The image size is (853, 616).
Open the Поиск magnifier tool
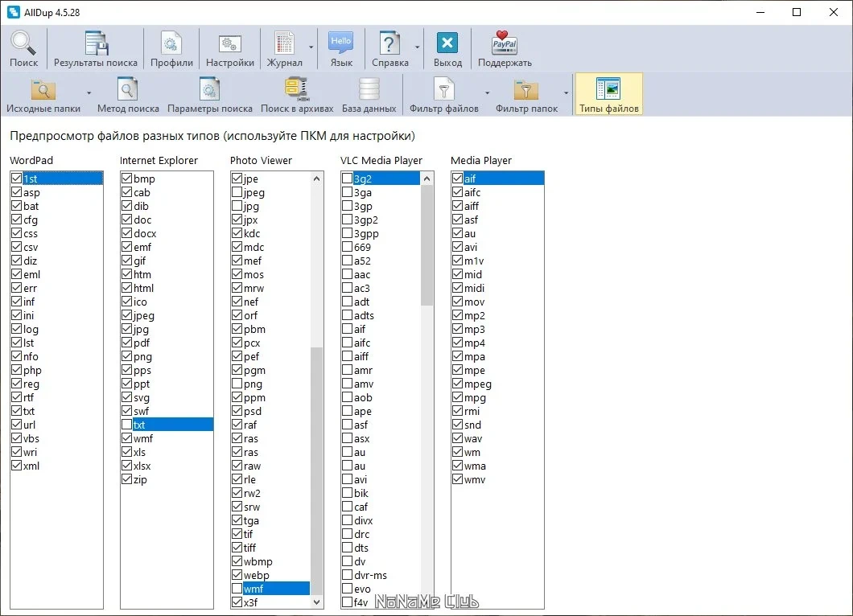[x=23, y=49]
